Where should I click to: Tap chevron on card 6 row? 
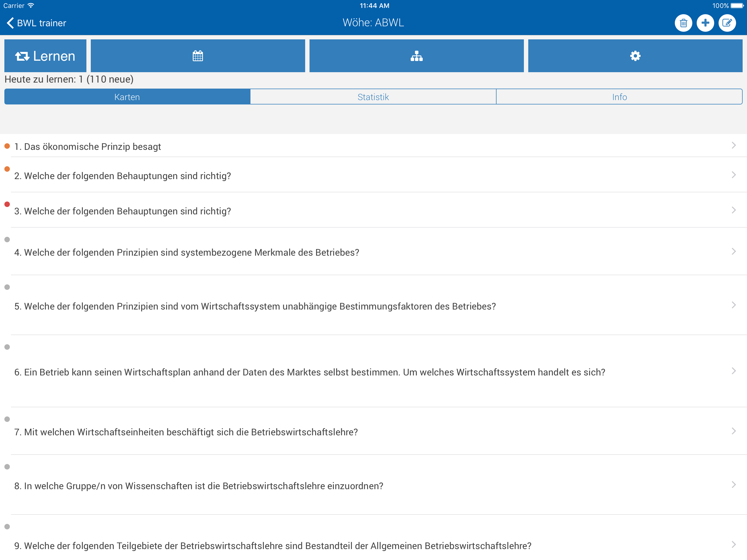coord(734,371)
